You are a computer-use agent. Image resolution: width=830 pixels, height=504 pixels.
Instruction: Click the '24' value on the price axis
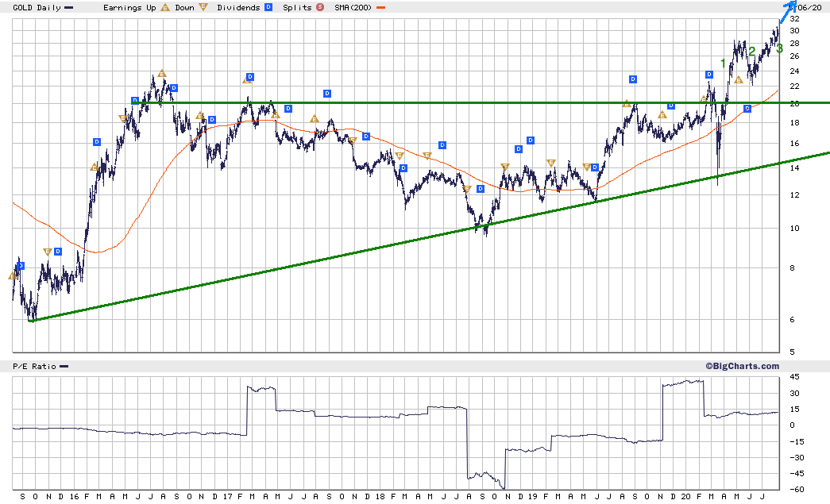point(794,71)
